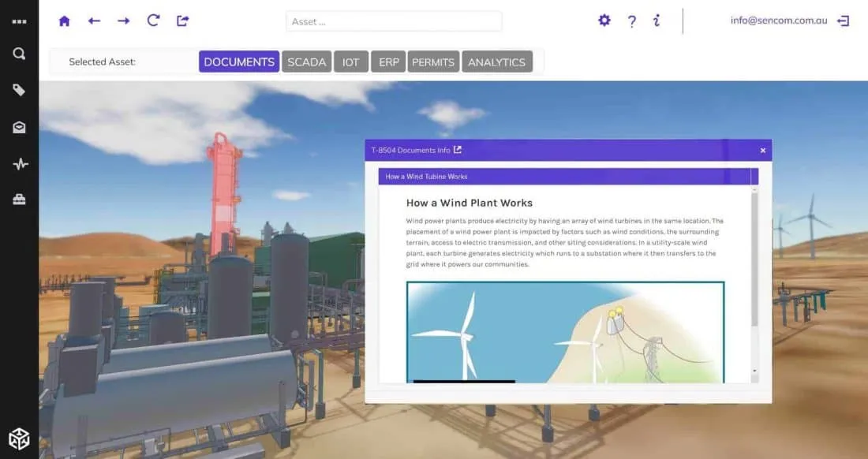Open the toolbox icon in sidebar
The height and width of the screenshot is (459, 868).
[x=19, y=200]
